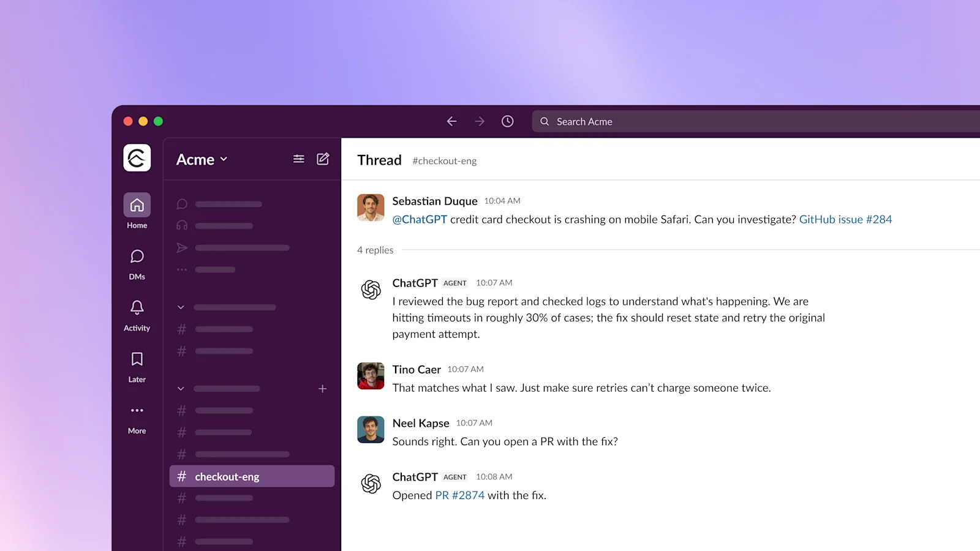The height and width of the screenshot is (551, 980).
Task: Click Neel Kapse's 10:07 AM timestamp
Action: coord(474,423)
